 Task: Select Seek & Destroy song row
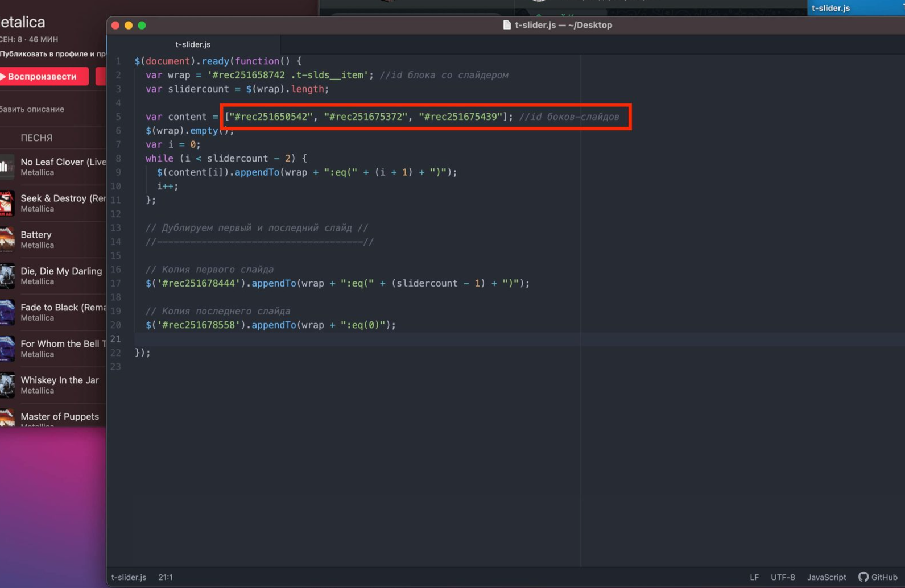[53, 203]
